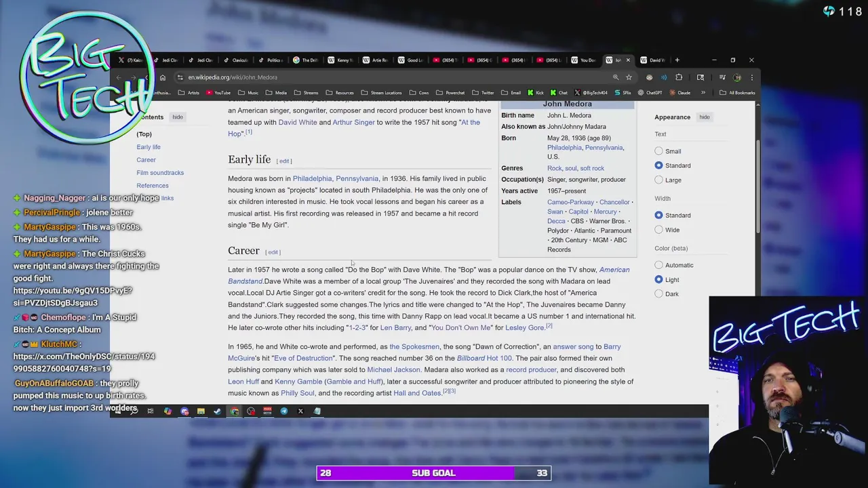Click the browser home icon
868x488 pixels.
point(163,77)
